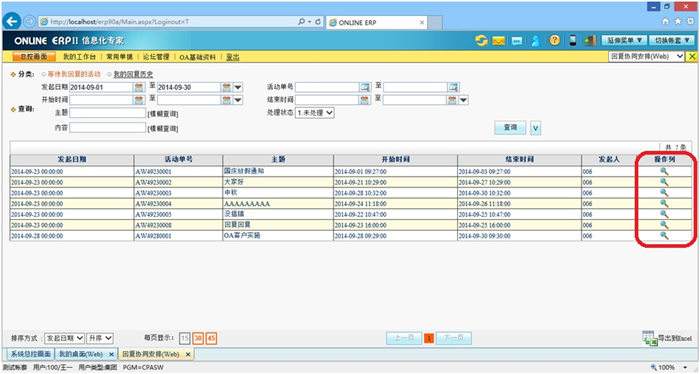Image resolution: width=700 pixels, height=374 pixels.
Task: Click 下一页 next page button
Action: [454, 338]
